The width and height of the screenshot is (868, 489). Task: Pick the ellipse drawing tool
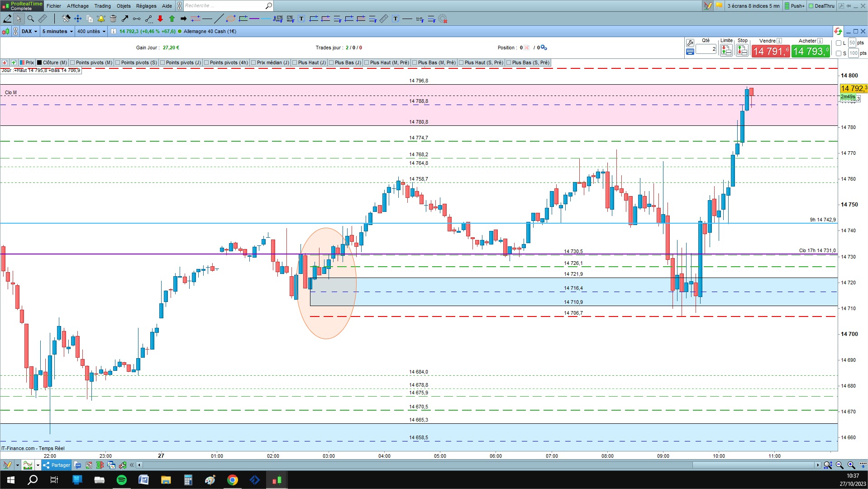231,19
